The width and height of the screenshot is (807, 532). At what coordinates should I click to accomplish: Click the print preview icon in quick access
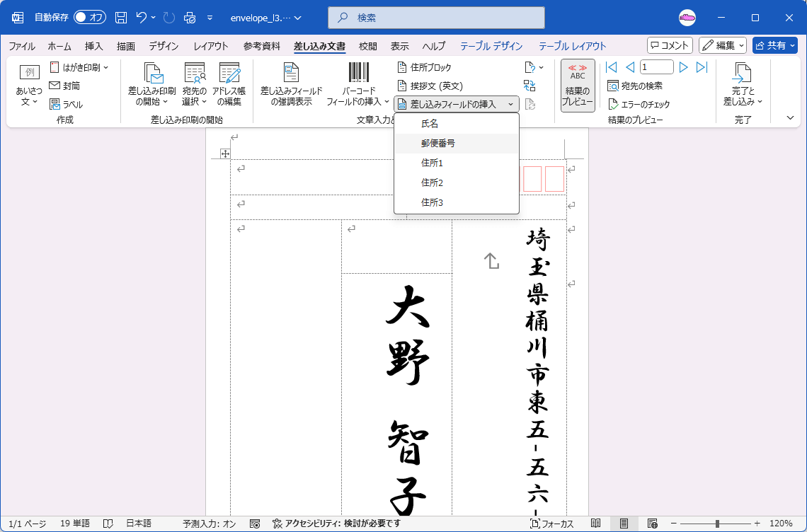pos(190,18)
